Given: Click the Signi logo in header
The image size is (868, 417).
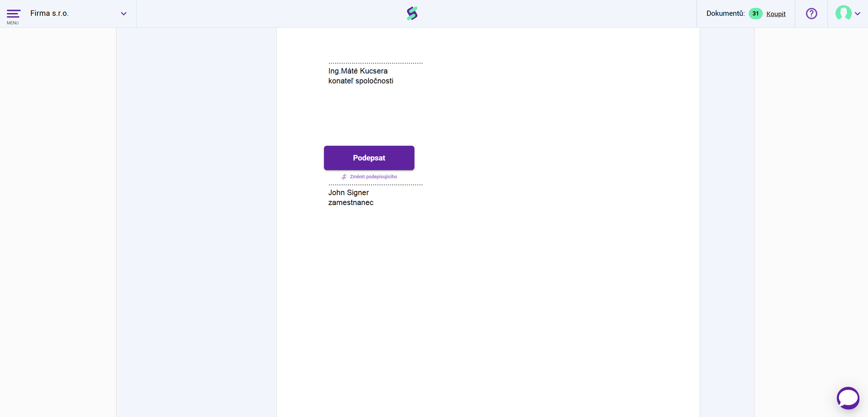Looking at the screenshot, I should click(x=412, y=13).
